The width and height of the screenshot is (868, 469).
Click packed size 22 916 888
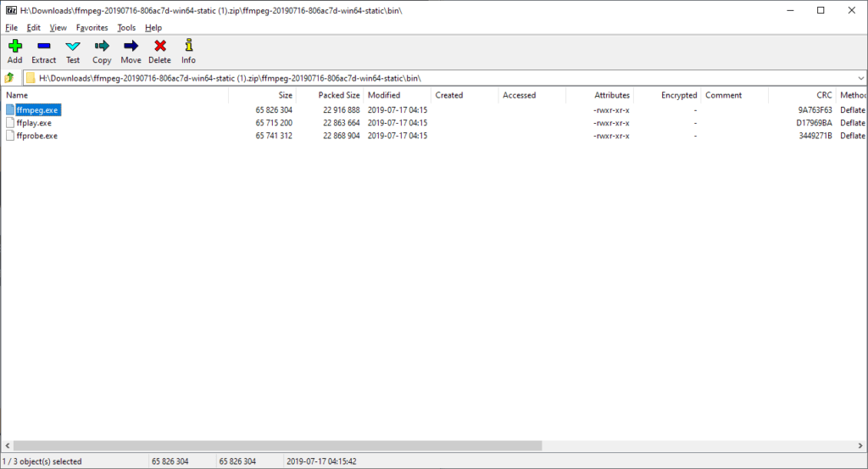[x=341, y=110]
